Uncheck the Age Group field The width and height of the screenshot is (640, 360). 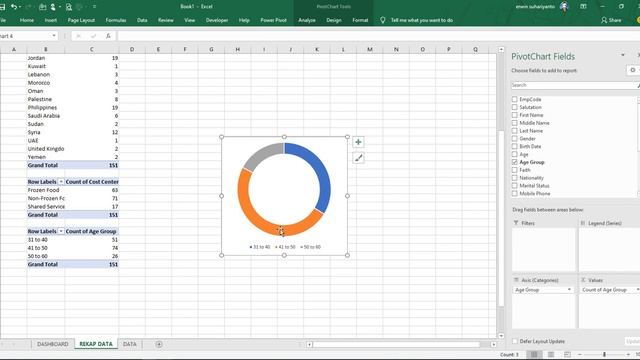[514, 162]
